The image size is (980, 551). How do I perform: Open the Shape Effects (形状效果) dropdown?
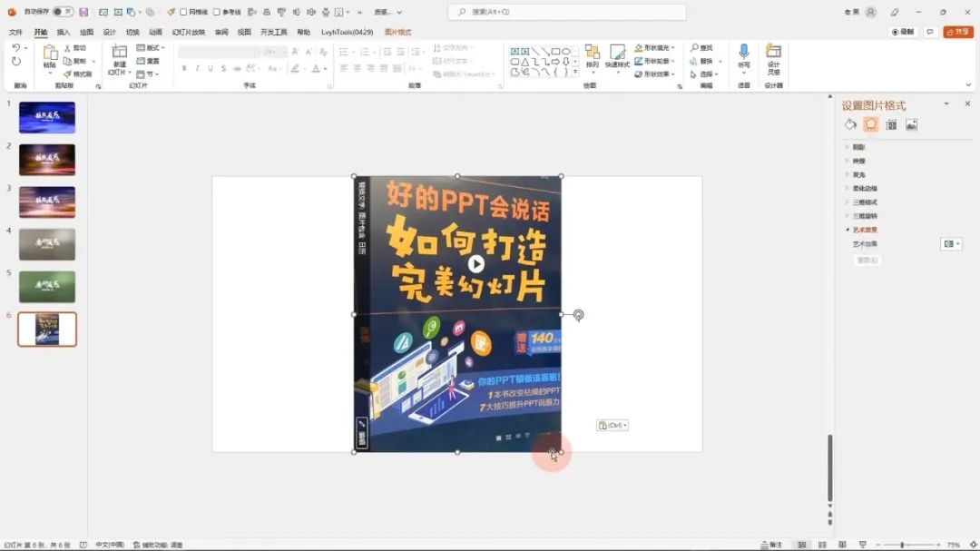click(654, 74)
